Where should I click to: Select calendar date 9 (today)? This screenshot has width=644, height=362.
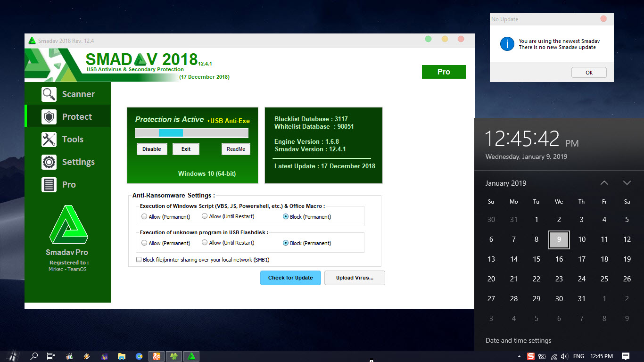(x=559, y=239)
